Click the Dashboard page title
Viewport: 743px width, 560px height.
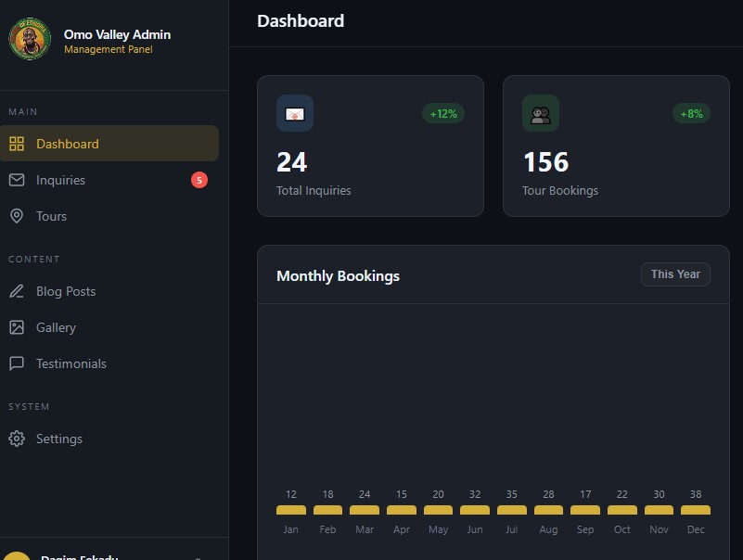point(301,20)
